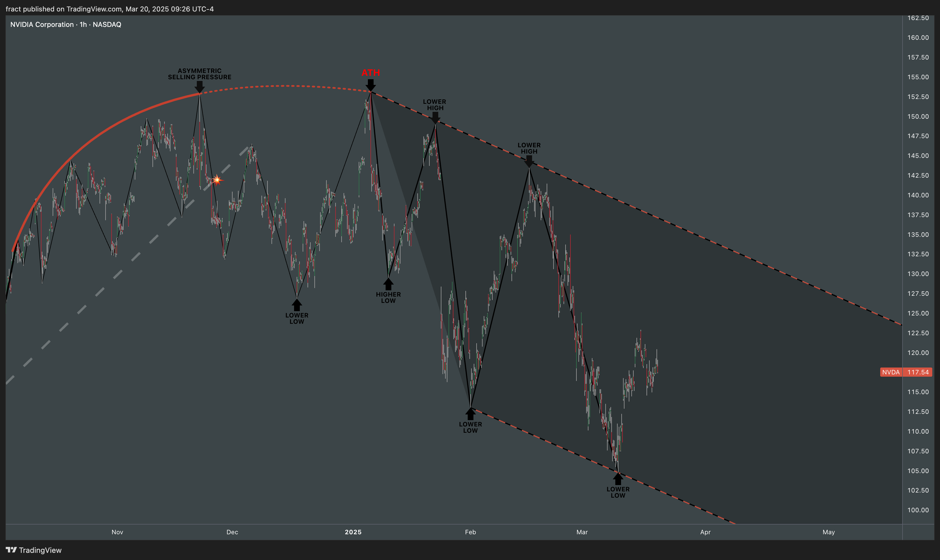Click the up arrow above March LOWER LOW
Viewport: 940px width, 560px height.
(618, 479)
